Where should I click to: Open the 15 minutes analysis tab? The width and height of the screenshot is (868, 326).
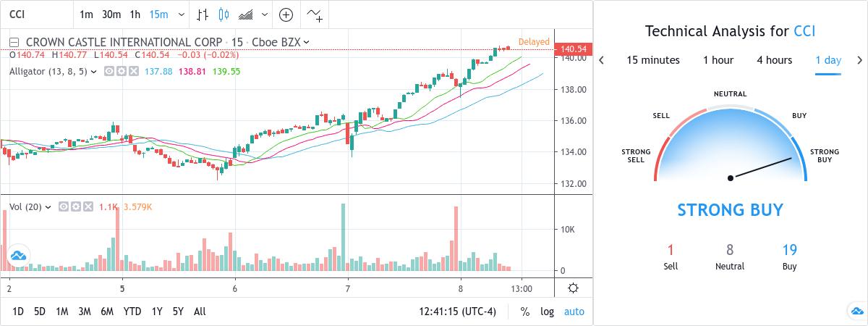click(653, 60)
